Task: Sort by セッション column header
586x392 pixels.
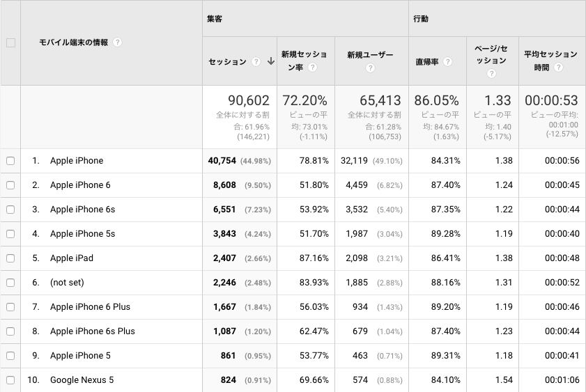Action: point(227,61)
